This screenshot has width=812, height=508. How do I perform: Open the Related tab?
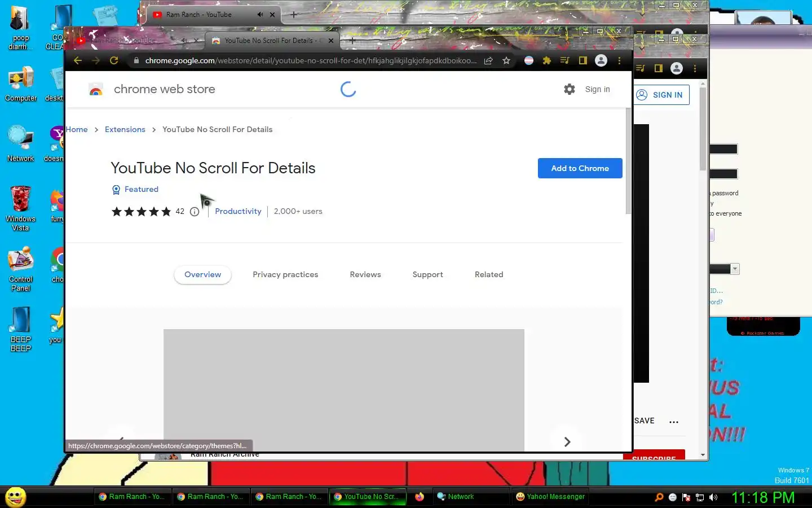489,275
